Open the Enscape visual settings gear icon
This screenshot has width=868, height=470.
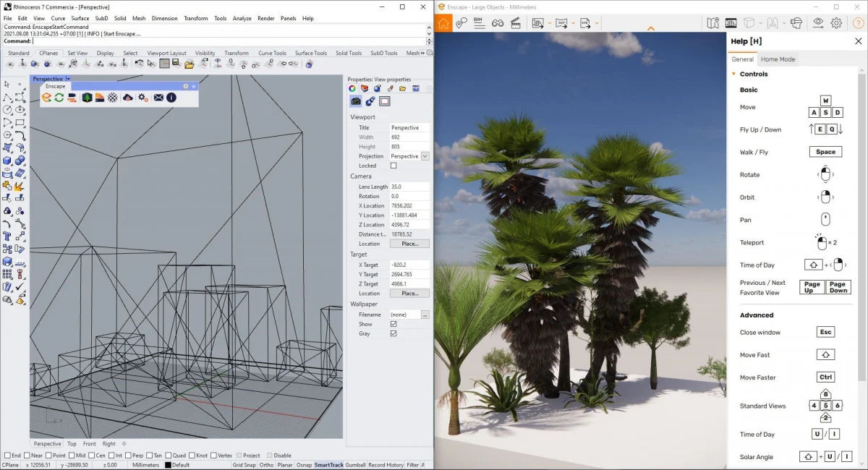coord(835,23)
